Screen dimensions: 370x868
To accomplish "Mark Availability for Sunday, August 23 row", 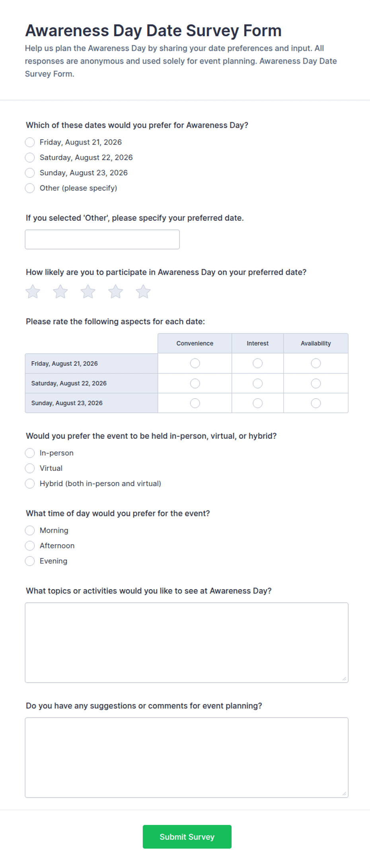I will click(x=316, y=403).
